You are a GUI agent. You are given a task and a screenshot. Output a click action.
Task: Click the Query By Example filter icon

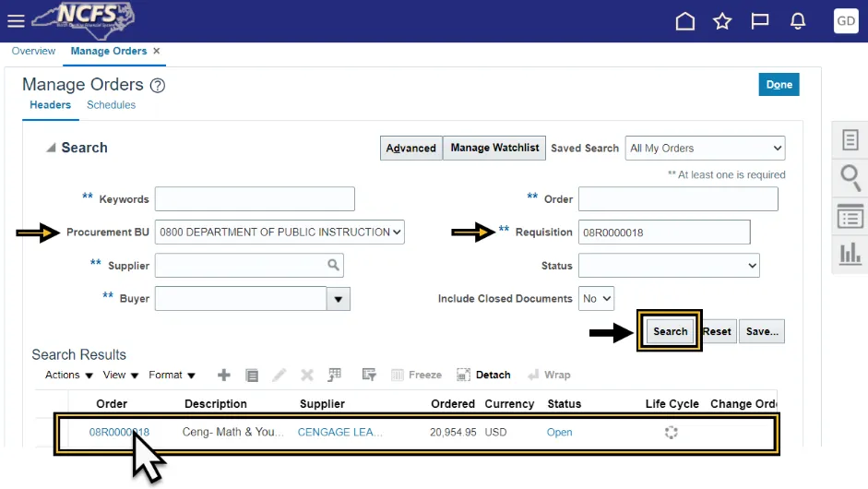click(369, 376)
